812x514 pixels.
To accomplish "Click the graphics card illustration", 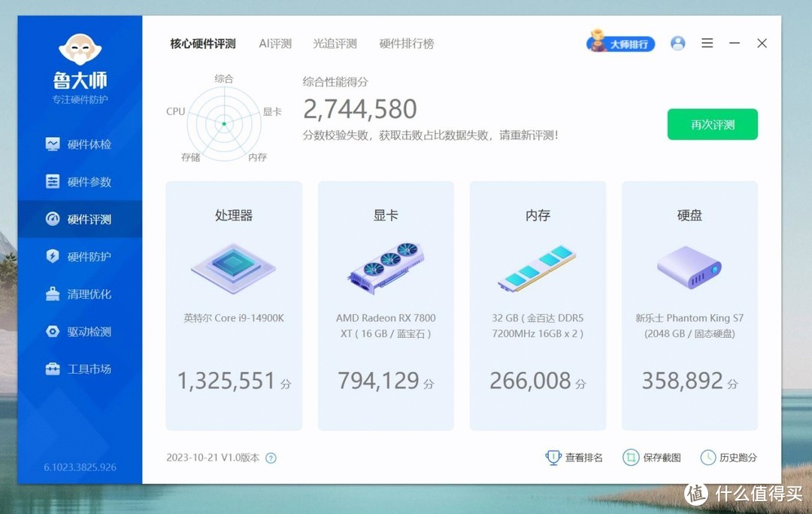I will coord(386,268).
